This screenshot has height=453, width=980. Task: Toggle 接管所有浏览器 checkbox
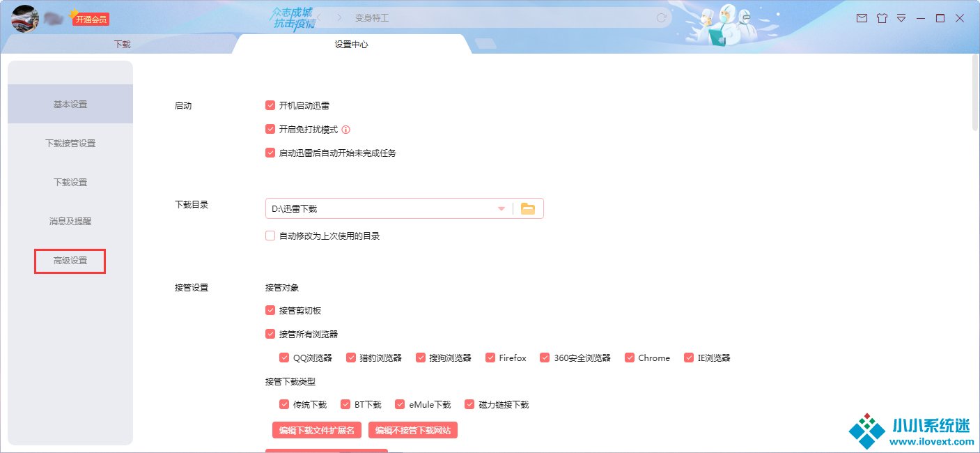coord(270,334)
